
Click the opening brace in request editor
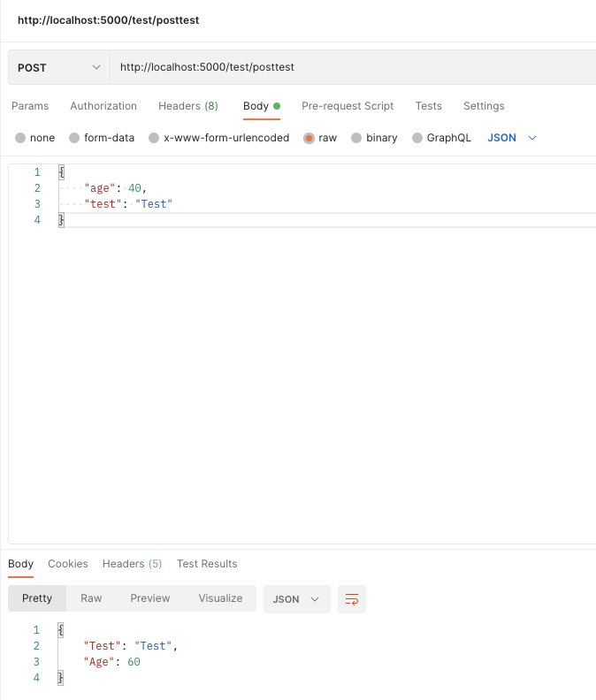[x=62, y=171]
